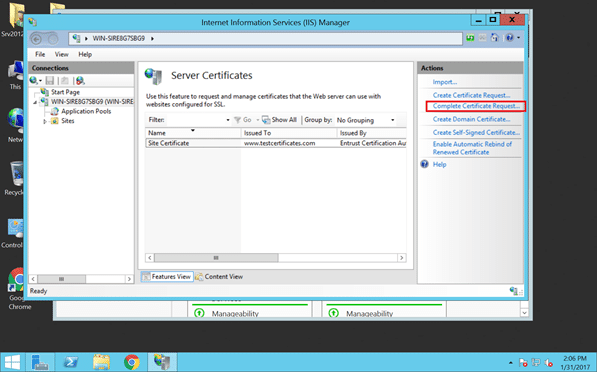Click the Filter text input field
597x372 pixels.
point(195,120)
